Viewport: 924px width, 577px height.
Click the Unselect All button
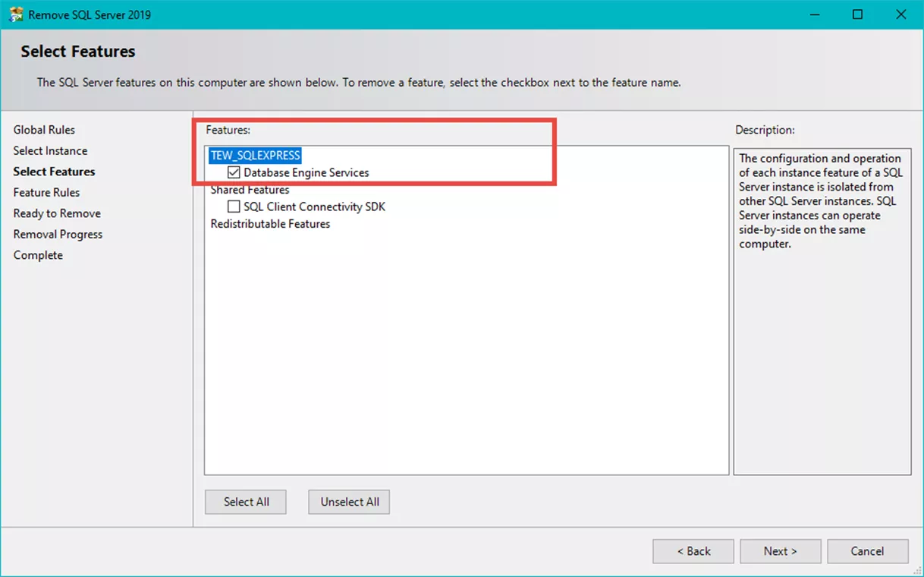349,502
